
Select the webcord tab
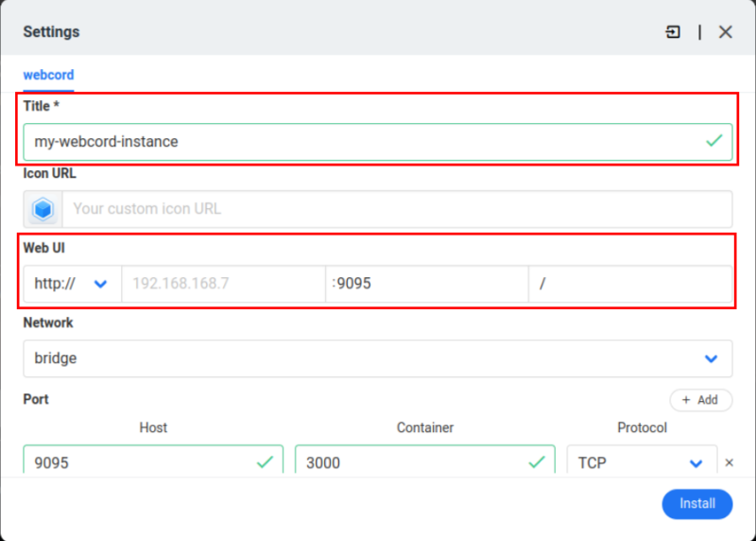[x=48, y=75]
